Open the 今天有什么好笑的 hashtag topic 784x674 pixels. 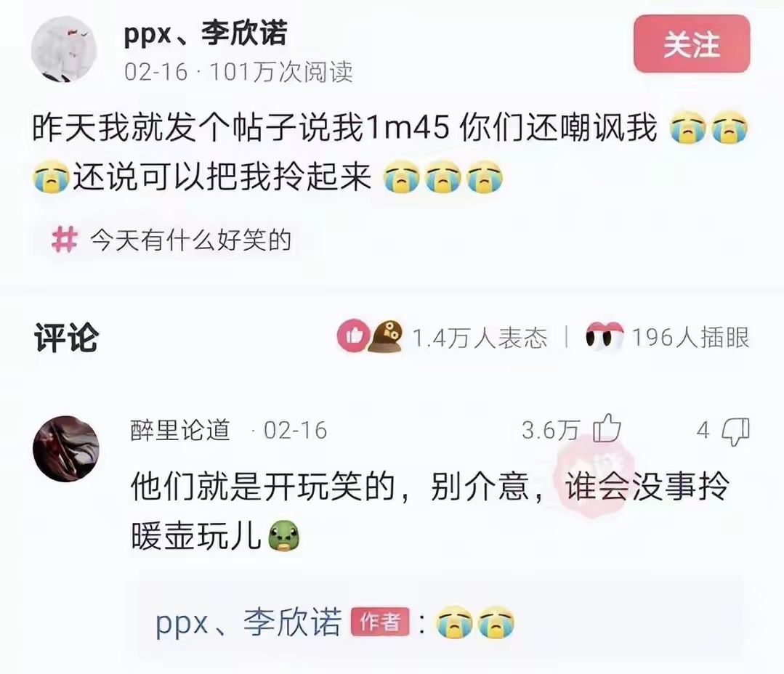(191, 240)
